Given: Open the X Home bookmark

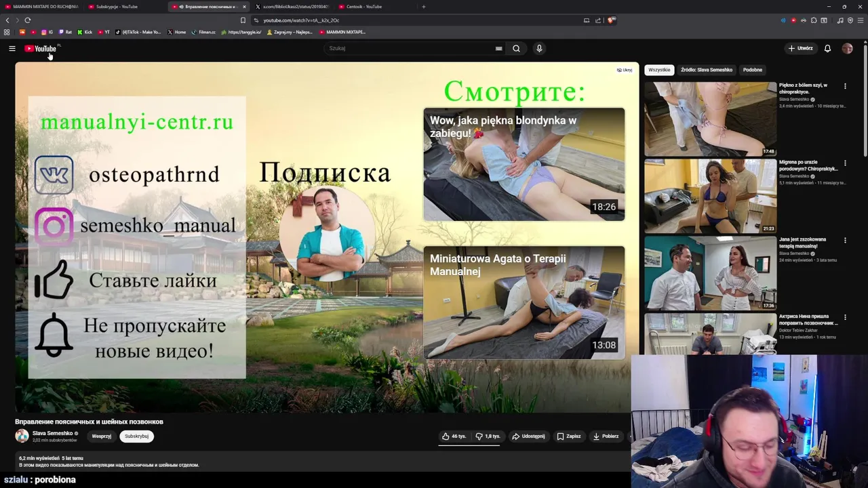Looking at the screenshot, I should pyautogui.click(x=176, y=32).
